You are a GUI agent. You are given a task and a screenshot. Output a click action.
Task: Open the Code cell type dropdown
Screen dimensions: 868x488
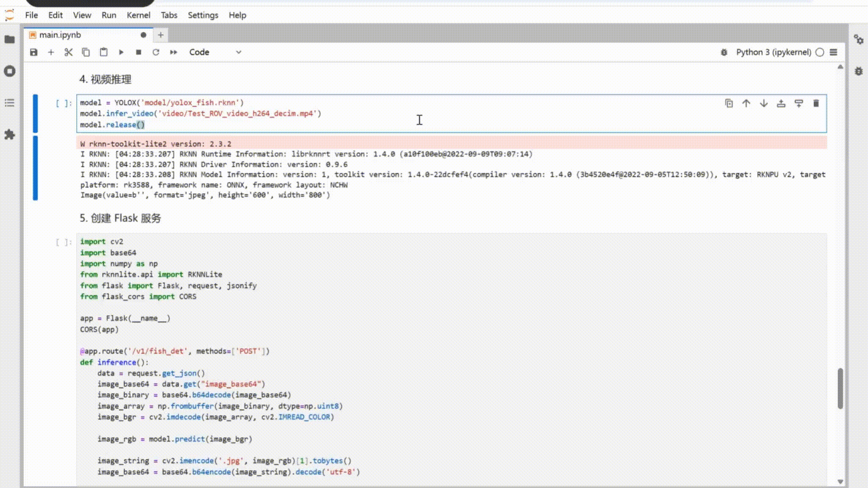215,52
